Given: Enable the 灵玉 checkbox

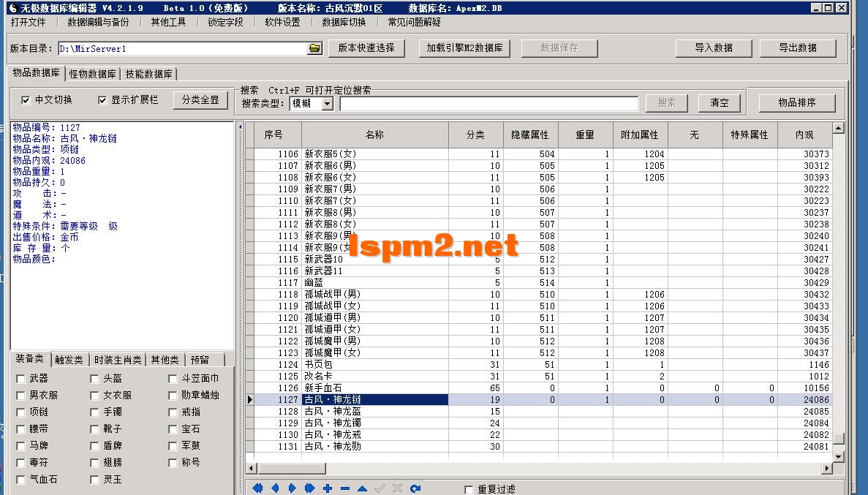Looking at the screenshot, I should 94,480.
